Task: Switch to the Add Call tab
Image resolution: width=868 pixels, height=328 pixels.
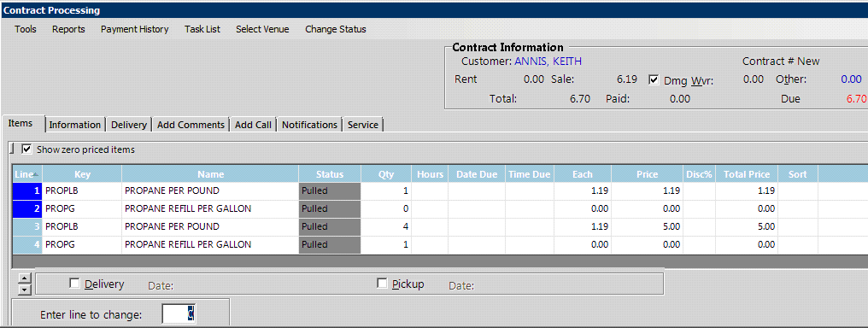Action: (253, 125)
